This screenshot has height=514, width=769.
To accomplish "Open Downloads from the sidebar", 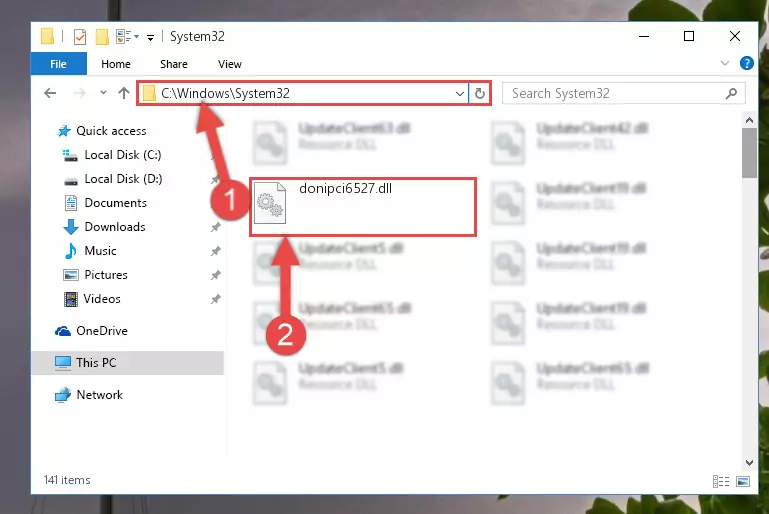I will click(115, 227).
